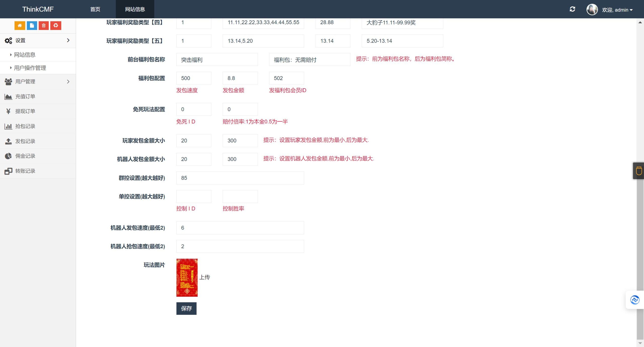
Task: Open 抢包记录 in sidebar
Action: 25,126
